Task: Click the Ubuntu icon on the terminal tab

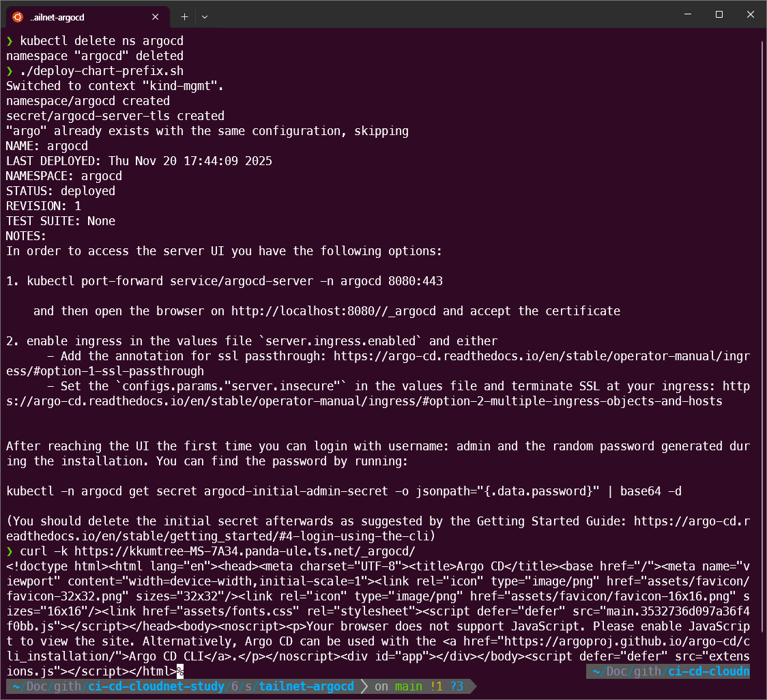Action: 18,17
